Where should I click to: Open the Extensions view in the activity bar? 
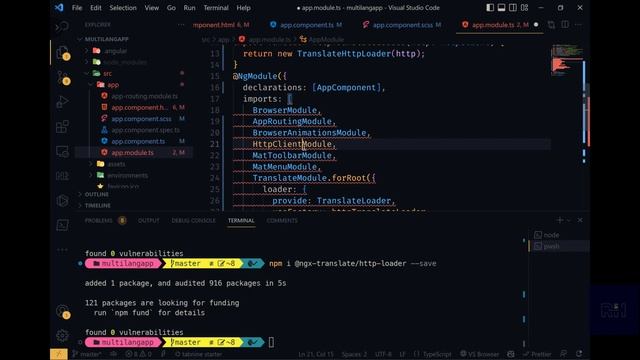62,127
